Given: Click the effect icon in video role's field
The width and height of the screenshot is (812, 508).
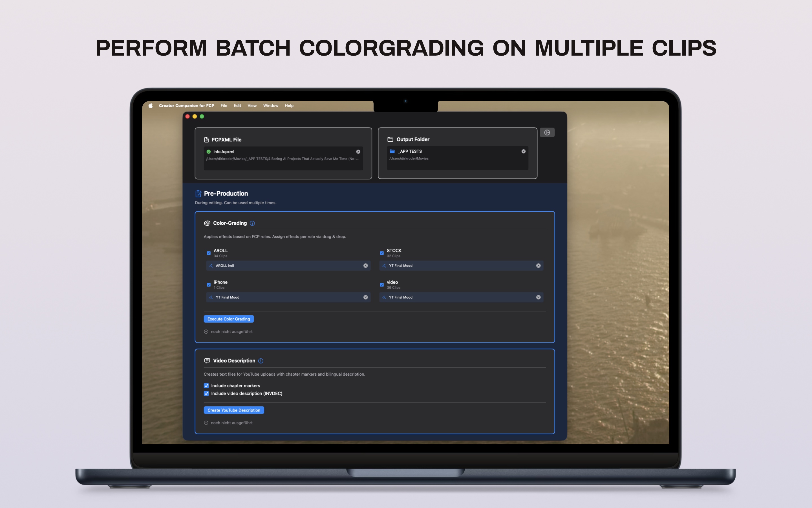Looking at the screenshot, I should point(384,297).
